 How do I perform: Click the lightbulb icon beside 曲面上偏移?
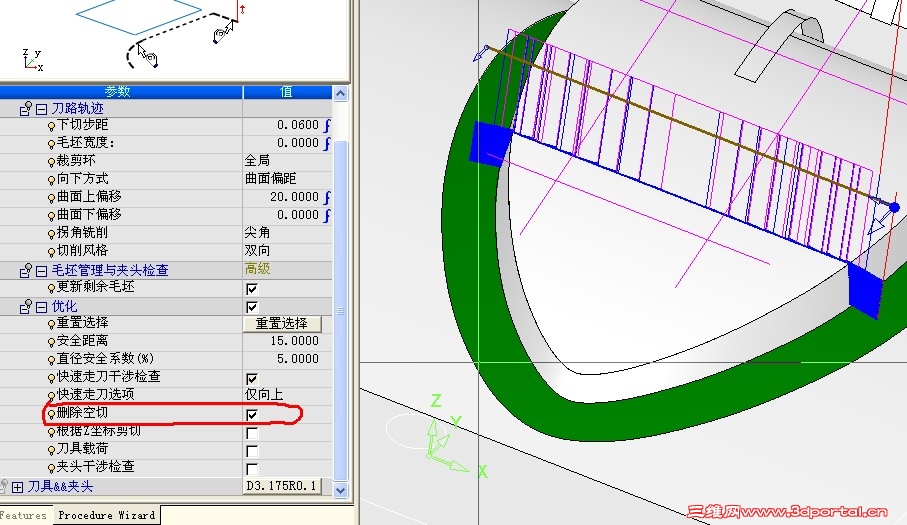coord(51,198)
